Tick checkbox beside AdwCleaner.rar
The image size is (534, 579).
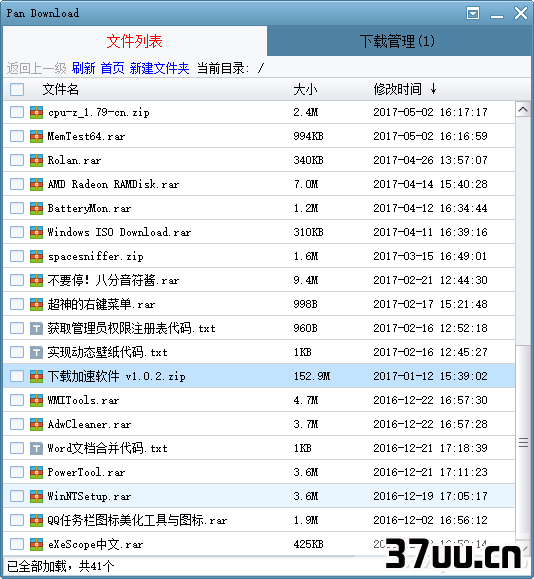17,424
